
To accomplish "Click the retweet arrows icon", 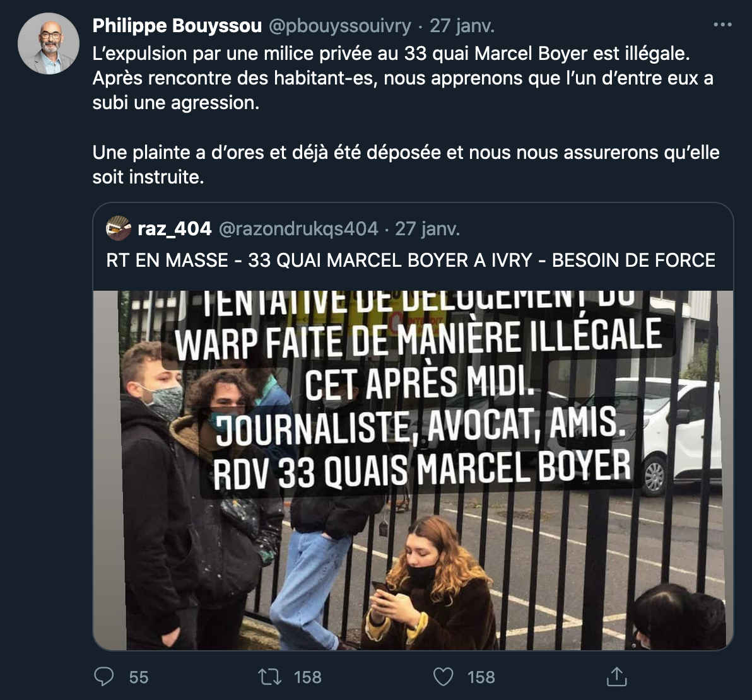I will [x=269, y=677].
